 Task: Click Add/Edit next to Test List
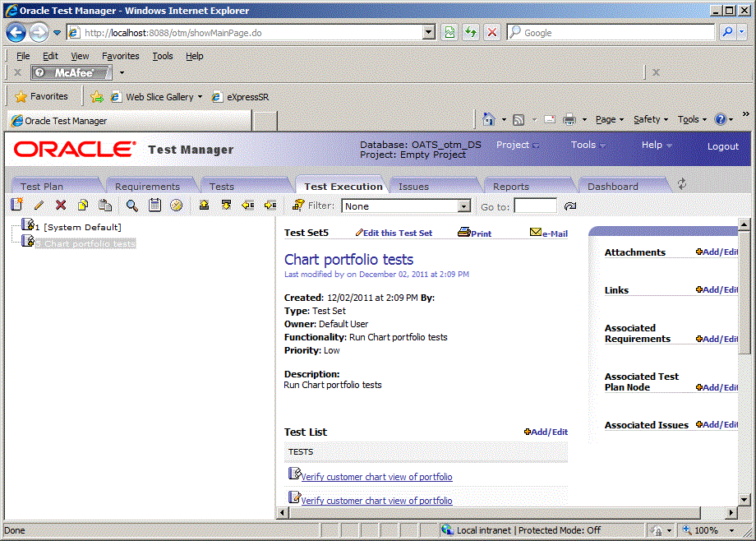click(x=546, y=432)
